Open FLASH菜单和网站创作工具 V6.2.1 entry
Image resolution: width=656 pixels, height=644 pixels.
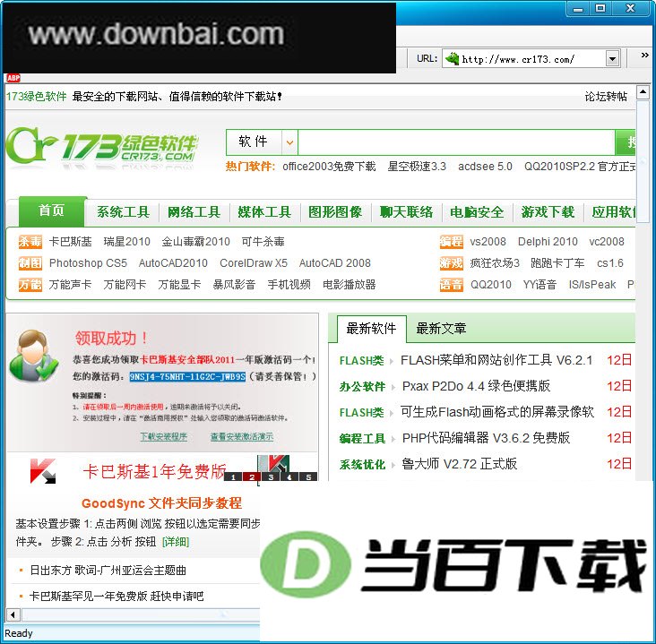tap(496, 360)
